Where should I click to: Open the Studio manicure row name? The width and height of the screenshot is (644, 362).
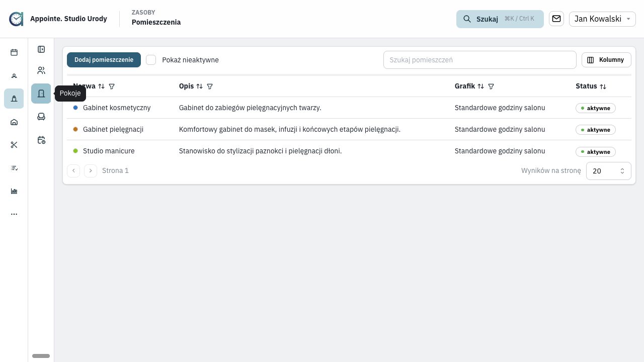pos(109,151)
